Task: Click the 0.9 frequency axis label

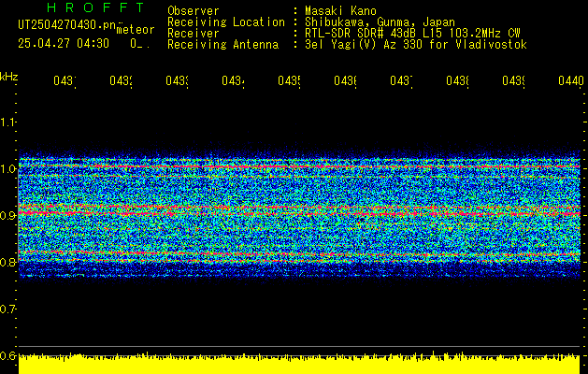Action: pos(7,216)
